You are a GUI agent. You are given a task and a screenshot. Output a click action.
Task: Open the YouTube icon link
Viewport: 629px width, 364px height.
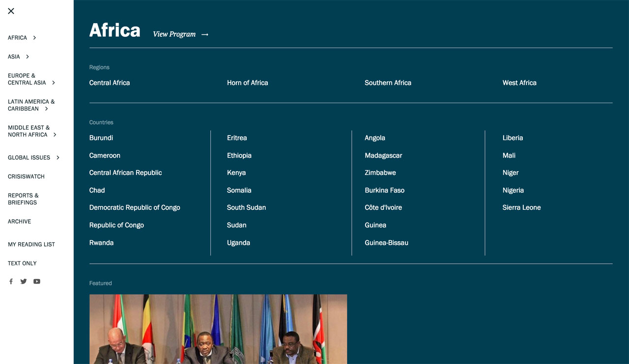(x=37, y=281)
